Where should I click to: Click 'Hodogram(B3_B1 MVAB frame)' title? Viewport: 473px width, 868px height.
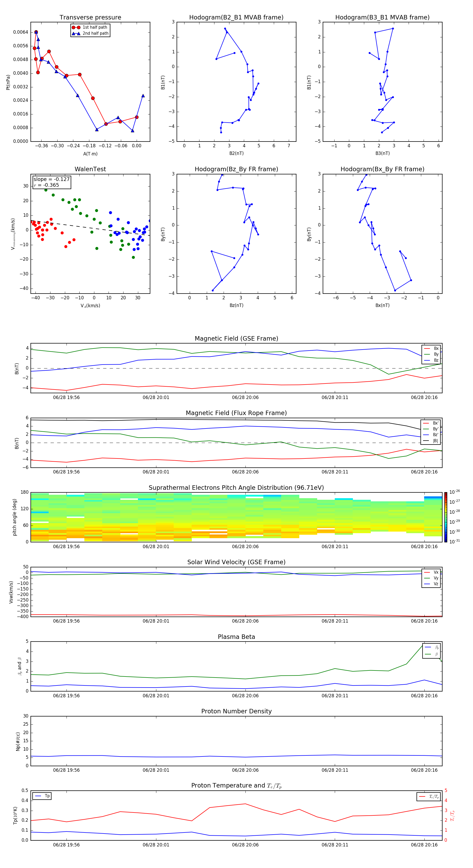pos(382,18)
